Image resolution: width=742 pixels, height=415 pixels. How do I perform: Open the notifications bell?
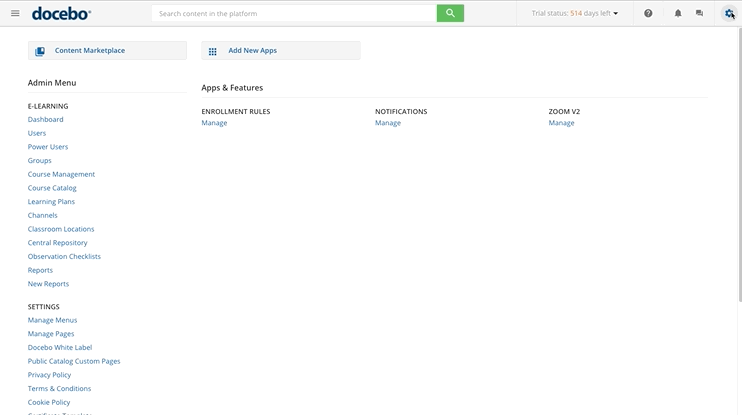[678, 13]
